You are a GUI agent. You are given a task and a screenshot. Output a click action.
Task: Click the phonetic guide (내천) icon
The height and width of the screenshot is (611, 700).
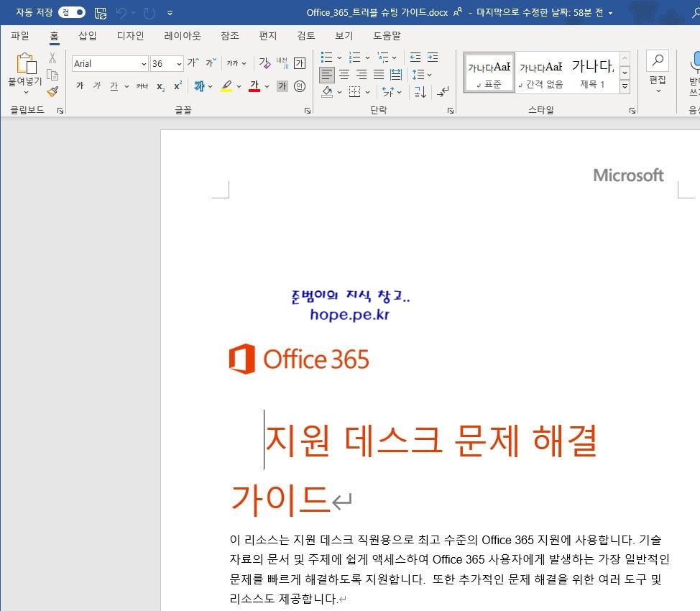282,63
